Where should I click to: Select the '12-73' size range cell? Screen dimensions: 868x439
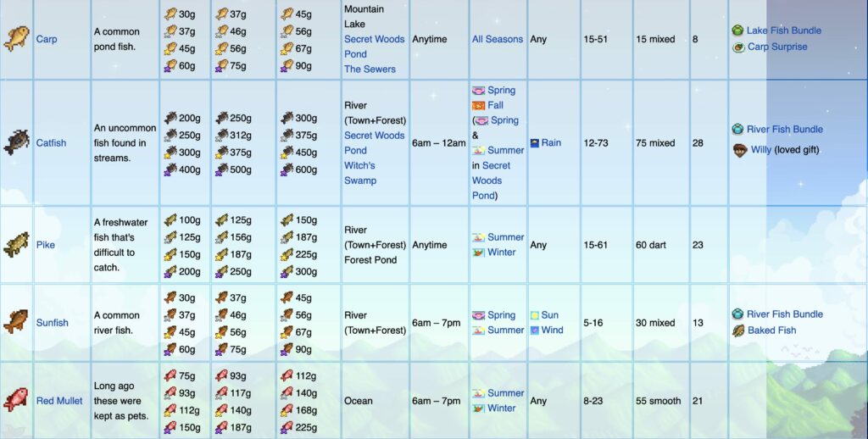point(595,143)
